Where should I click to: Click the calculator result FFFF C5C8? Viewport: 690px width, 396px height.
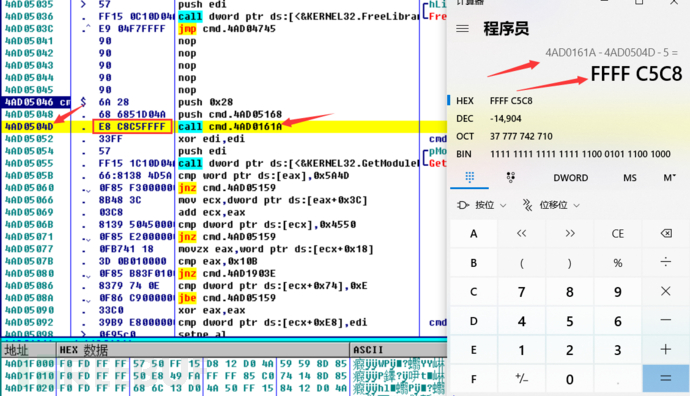point(636,74)
